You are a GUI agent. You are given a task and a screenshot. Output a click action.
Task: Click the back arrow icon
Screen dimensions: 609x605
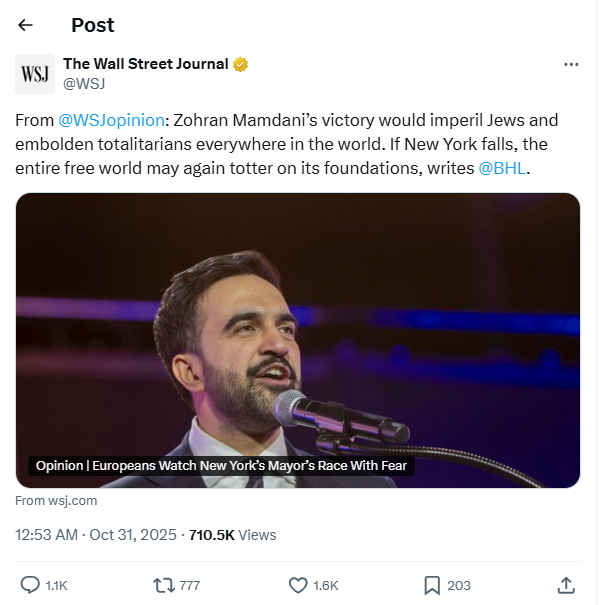26,25
